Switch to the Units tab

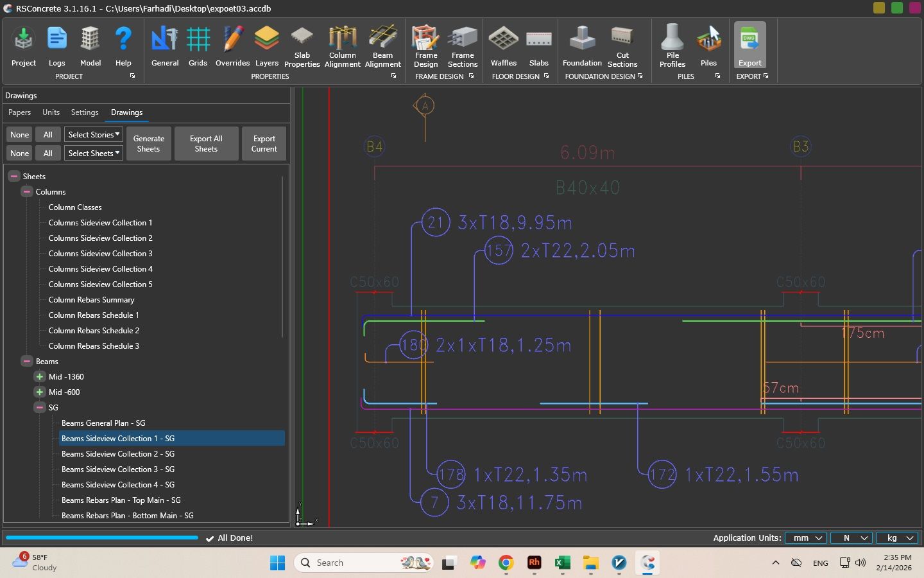tap(51, 112)
